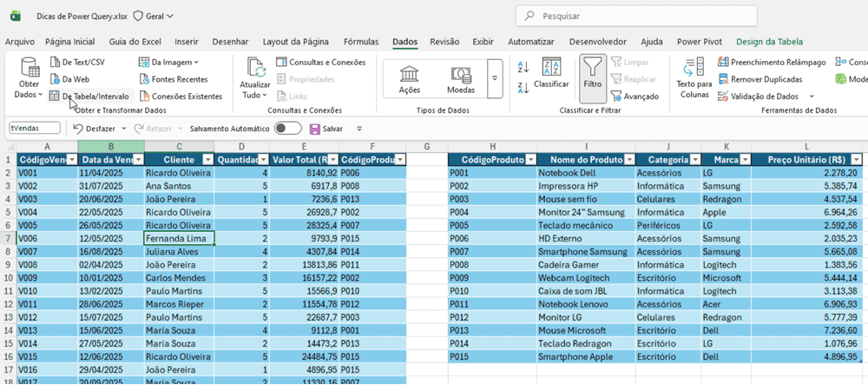
Task: Click the Salvar floppy disk icon
Action: pos(314,129)
